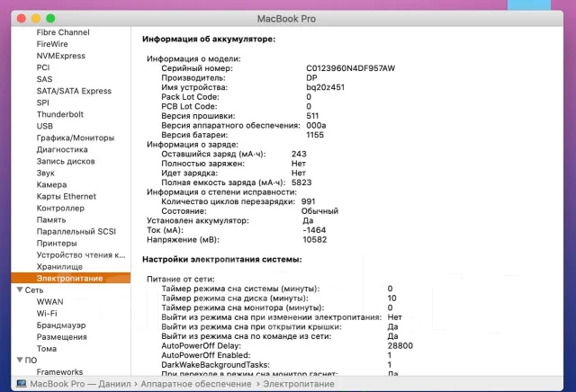Image resolution: width=576 pixels, height=392 pixels.
Task: Click DarkWakeBackgroundTasks label
Action: [215, 365]
